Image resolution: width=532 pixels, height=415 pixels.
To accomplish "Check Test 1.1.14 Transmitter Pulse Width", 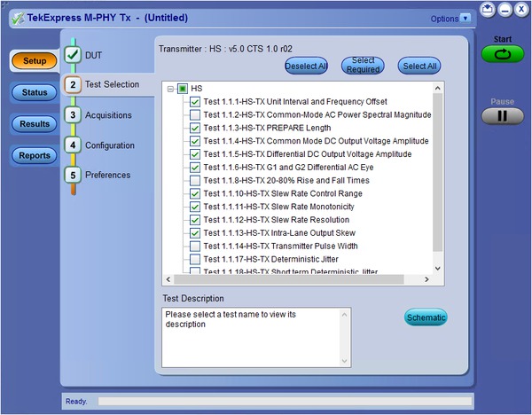I will pos(195,246).
